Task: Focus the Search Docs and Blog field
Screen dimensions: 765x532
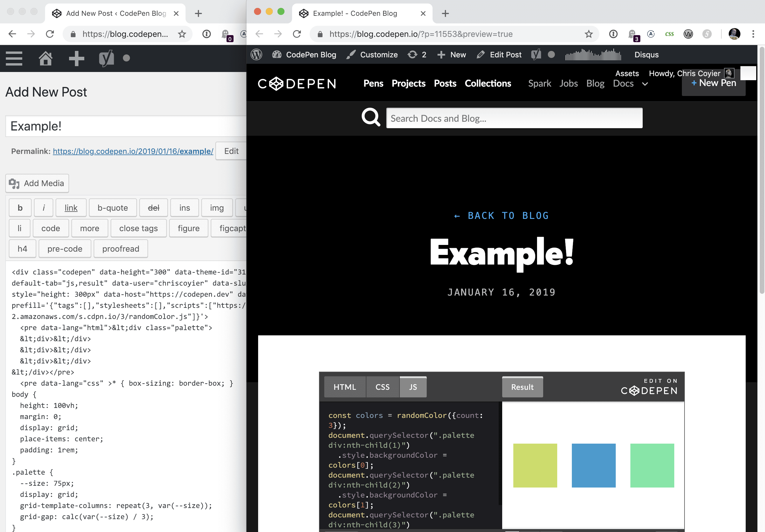Action: coord(514,118)
